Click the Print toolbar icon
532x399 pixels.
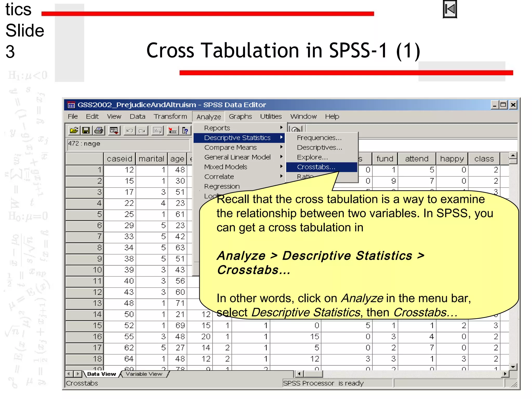[x=99, y=130]
